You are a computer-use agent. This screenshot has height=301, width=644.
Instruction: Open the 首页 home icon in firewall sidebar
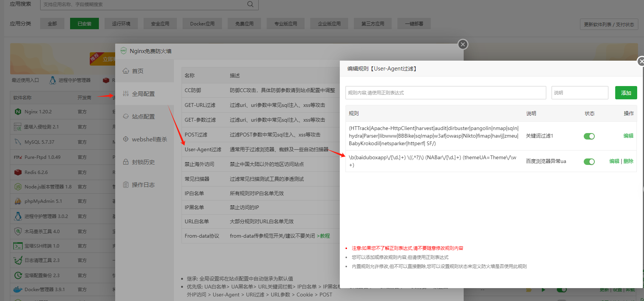(126, 71)
